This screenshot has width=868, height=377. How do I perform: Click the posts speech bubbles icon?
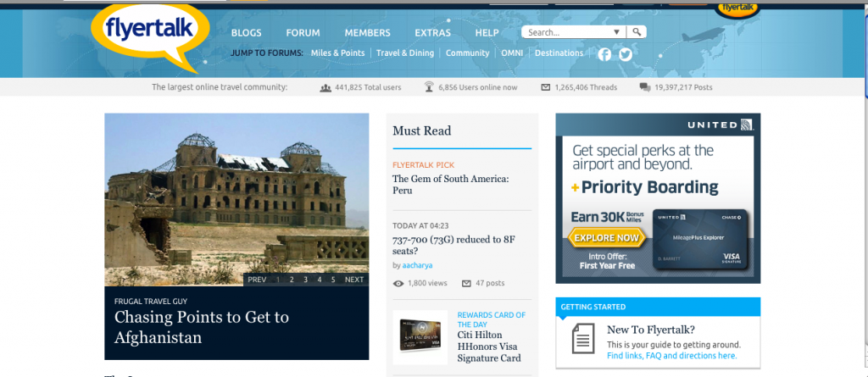coord(645,87)
